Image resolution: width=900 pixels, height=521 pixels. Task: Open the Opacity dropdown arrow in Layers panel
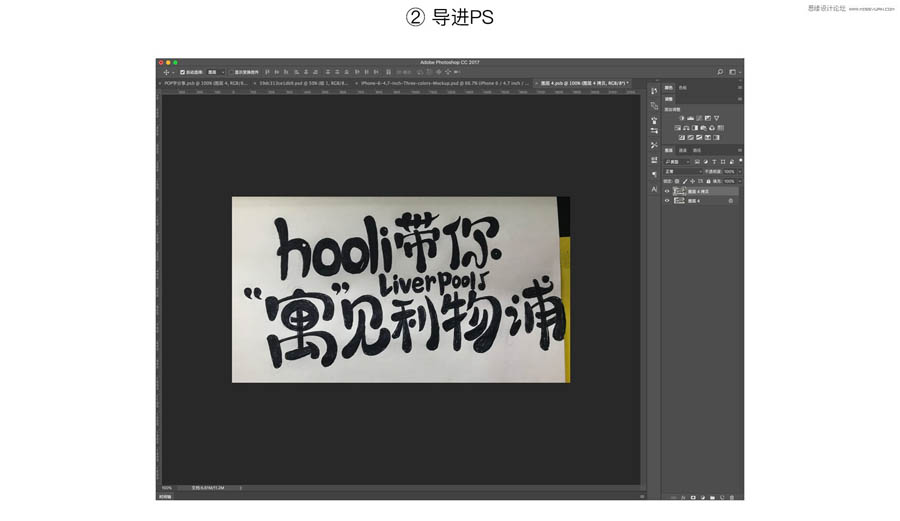pyautogui.click(x=740, y=172)
